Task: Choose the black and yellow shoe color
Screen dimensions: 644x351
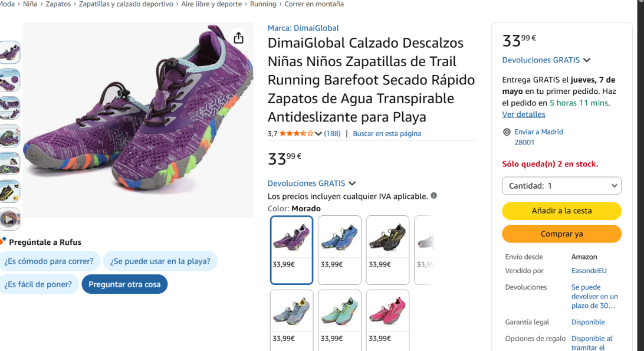Action: point(387,237)
